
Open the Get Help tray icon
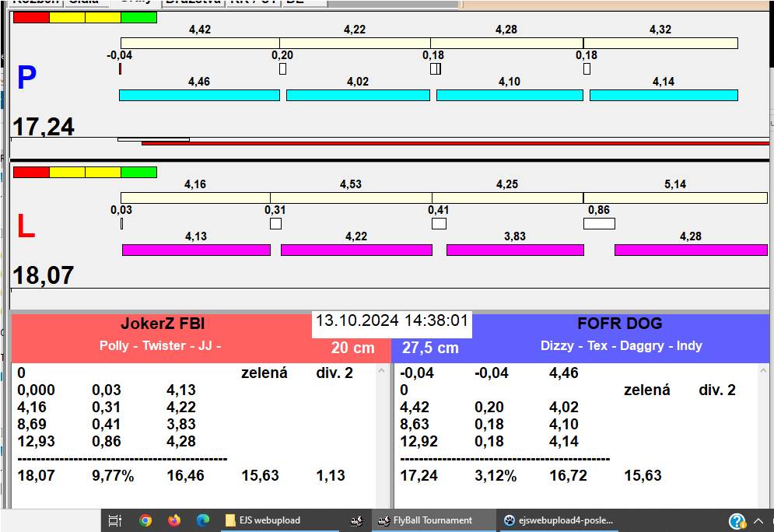(x=737, y=520)
